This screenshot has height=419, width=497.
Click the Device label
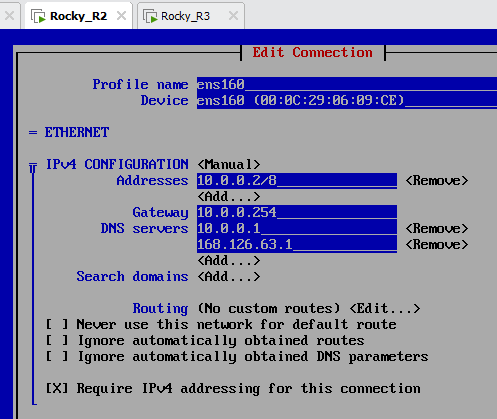click(164, 100)
